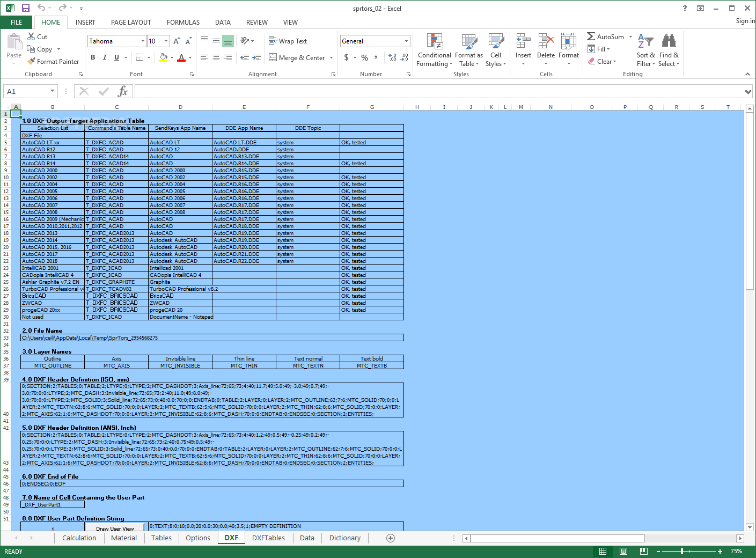Save the workbook using the floppy disk icon
756x558 pixels.
pos(25,8)
